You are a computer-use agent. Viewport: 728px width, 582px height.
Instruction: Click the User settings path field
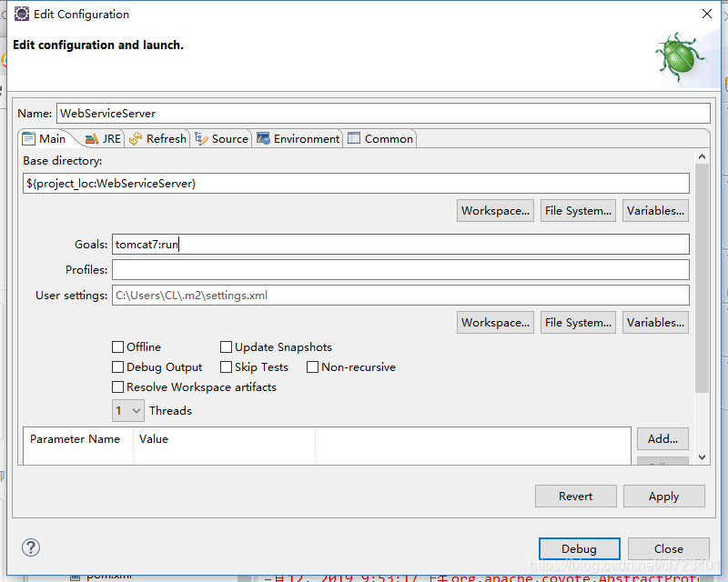click(400, 296)
